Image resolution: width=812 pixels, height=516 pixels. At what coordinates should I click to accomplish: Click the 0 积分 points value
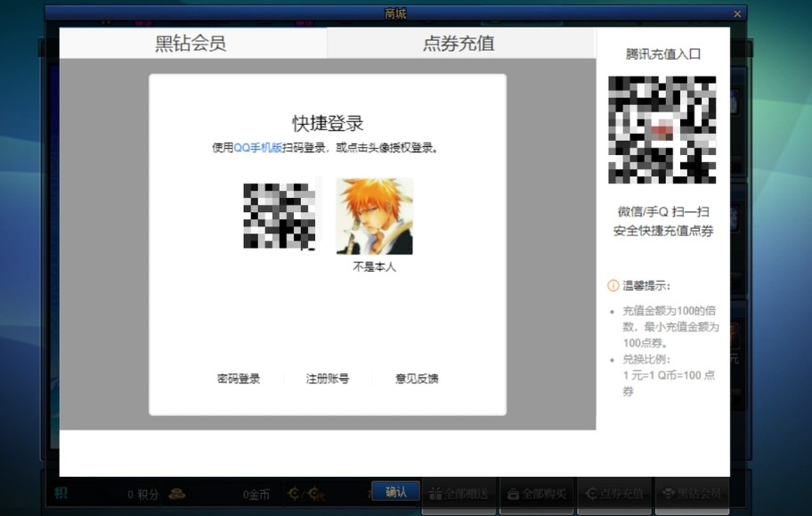coord(143,495)
